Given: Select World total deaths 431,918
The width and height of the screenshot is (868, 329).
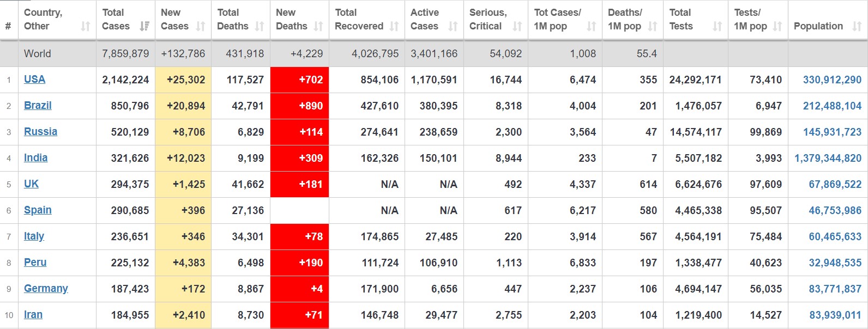Looking at the screenshot, I should [x=245, y=53].
